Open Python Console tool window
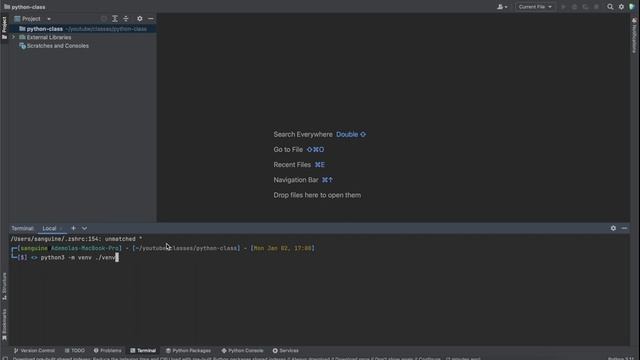The width and height of the screenshot is (640, 360). click(242, 351)
